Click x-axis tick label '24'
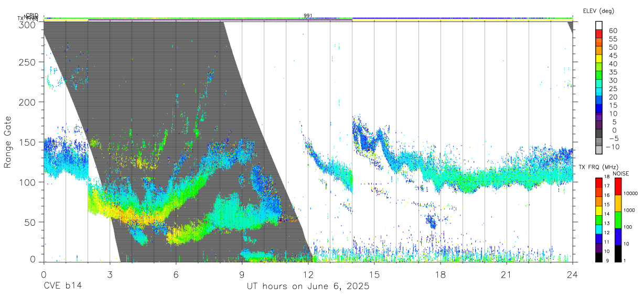Image resolution: width=644 pixels, height=297 pixels. [x=573, y=274]
